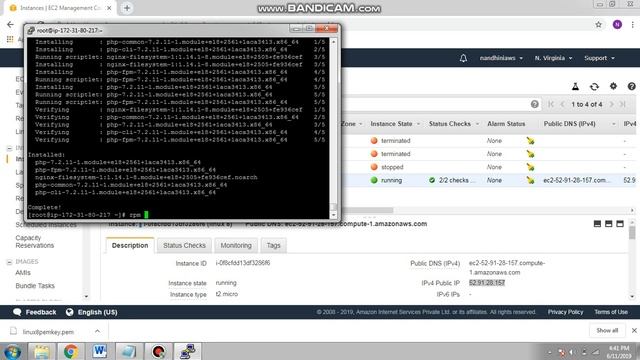Open AMIs in the sidebar
640x360 pixels.
[23, 273]
